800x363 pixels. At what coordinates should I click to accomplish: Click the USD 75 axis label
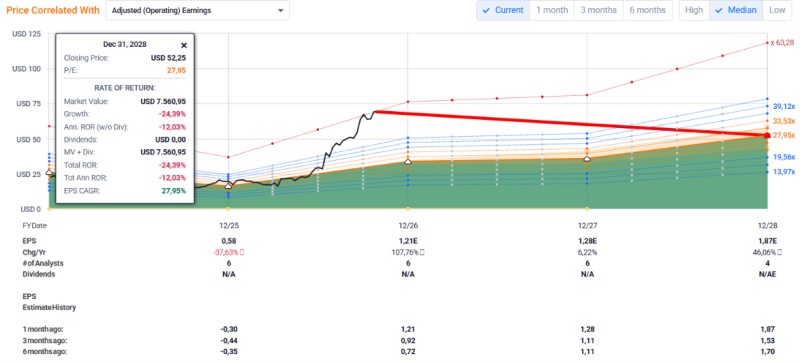pos(28,104)
